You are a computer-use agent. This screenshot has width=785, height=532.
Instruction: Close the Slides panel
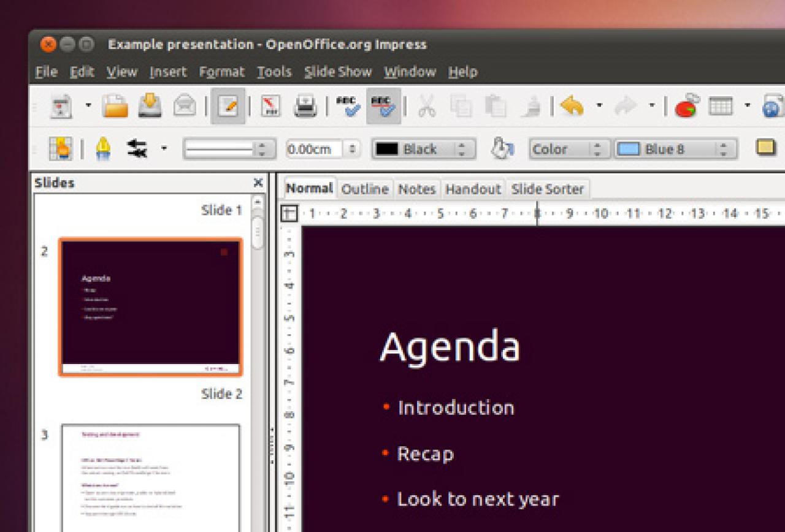coord(258,182)
